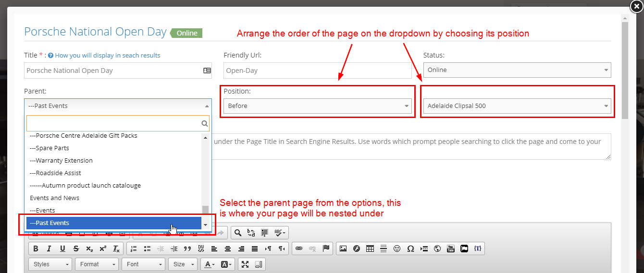Expand the Adelaide Clipsal 500 dropdown

(517, 106)
